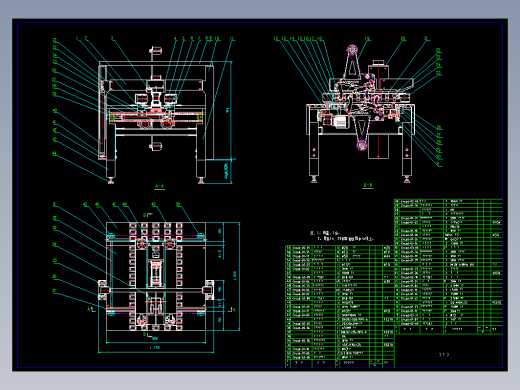The image size is (520, 390).
Task: Select part balloon number 50 above plan view
Action: [178, 204]
